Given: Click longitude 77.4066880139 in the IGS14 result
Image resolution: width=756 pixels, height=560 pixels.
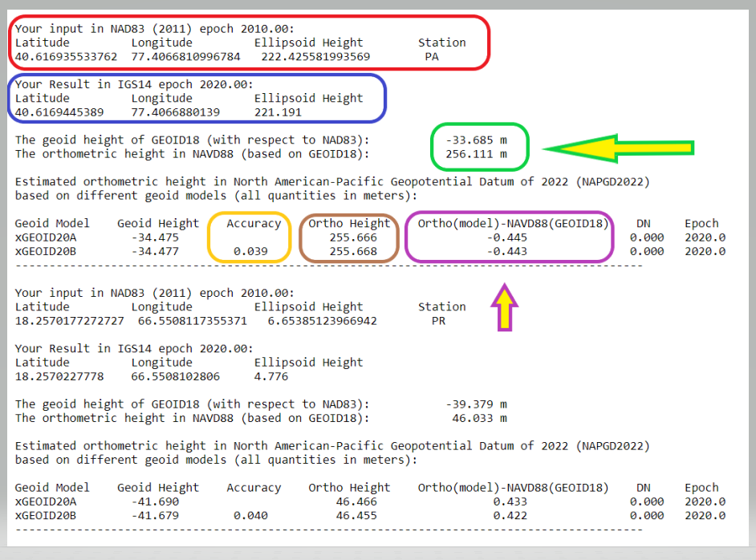Looking at the screenshot, I should click(x=175, y=112).
